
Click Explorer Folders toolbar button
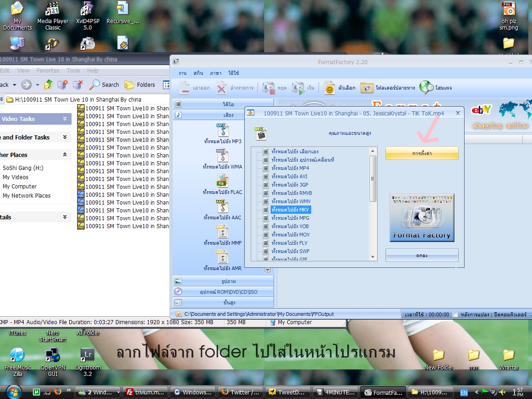(x=140, y=85)
